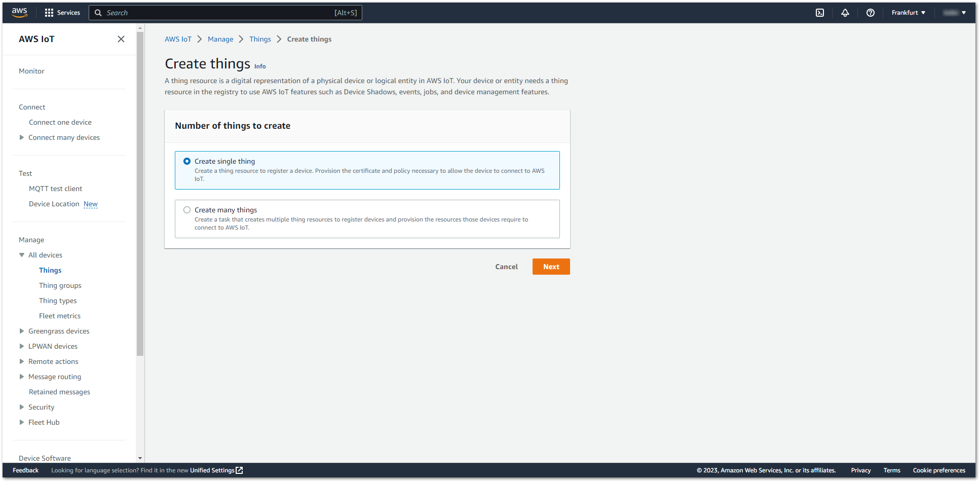The height and width of the screenshot is (482, 980).
Task: Open the Terms footer link
Action: click(x=892, y=470)
